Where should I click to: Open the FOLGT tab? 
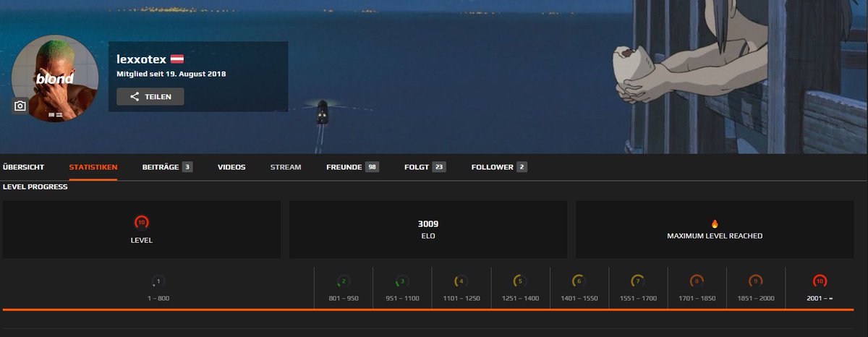425,167
